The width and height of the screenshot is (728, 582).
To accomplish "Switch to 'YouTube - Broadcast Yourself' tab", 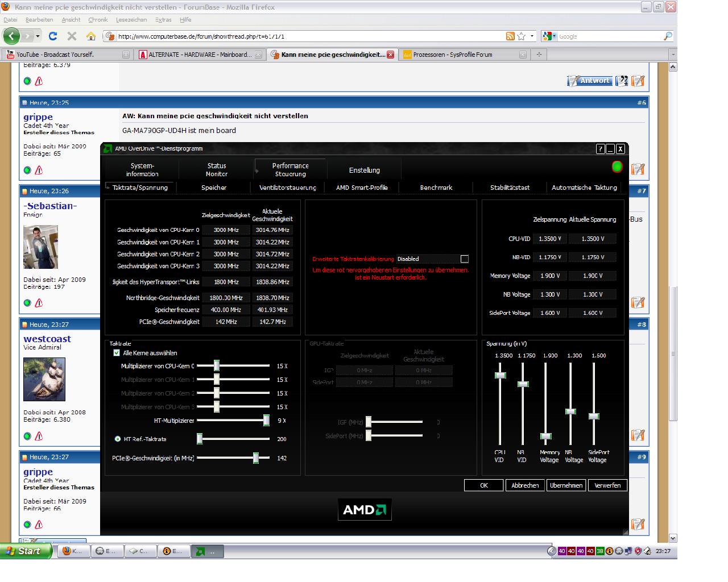I will [x=68, y=55].
